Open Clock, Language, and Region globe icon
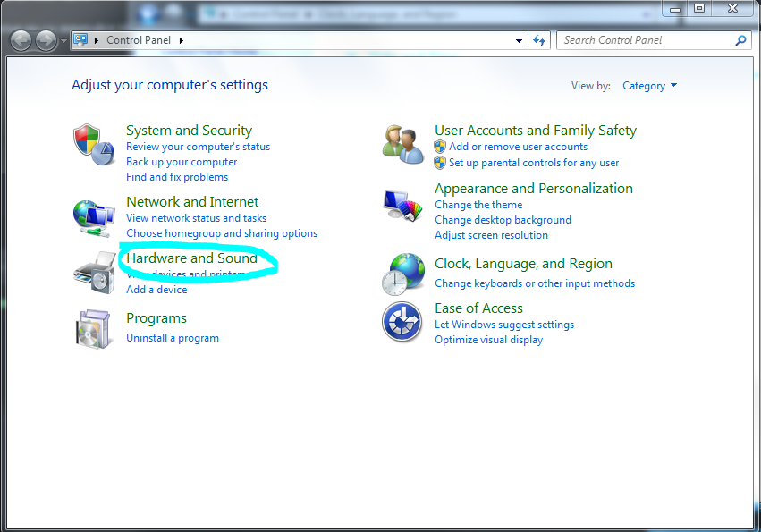761x532 pixels. (402, 274)
